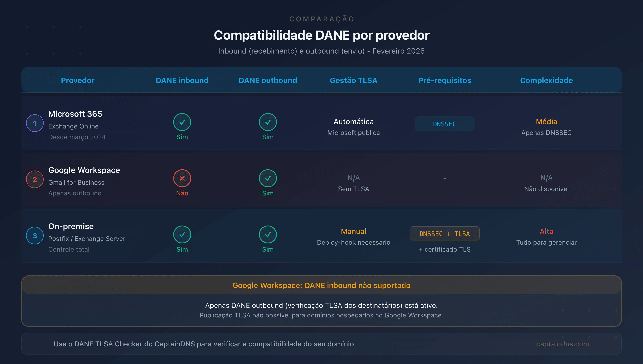This screenshot has width=643, height=364.
Task: Click the 'Publicação TLSA não possível' notice line
Action: click(321, 315)
